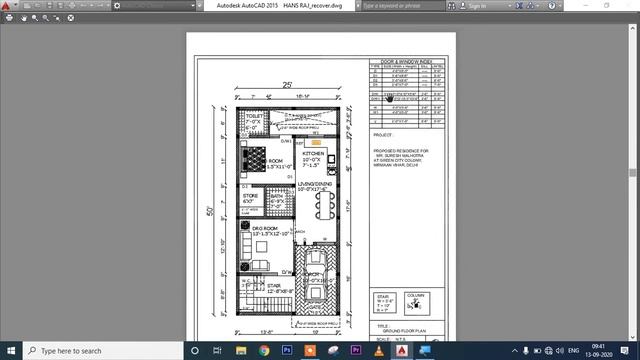Open the AutoCAD application menu logo
640x360 pixels.
[x=5, y=6]
